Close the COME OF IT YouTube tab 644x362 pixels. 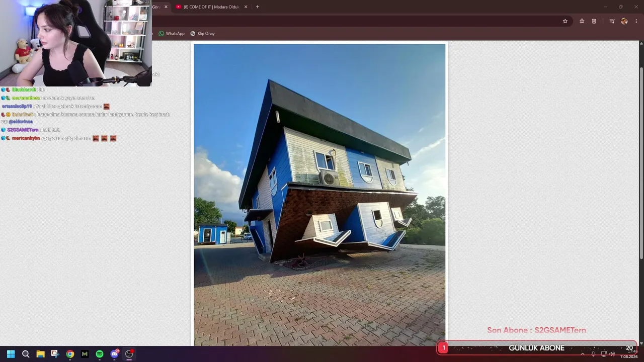pyautogui.click(x=246, y=7)
